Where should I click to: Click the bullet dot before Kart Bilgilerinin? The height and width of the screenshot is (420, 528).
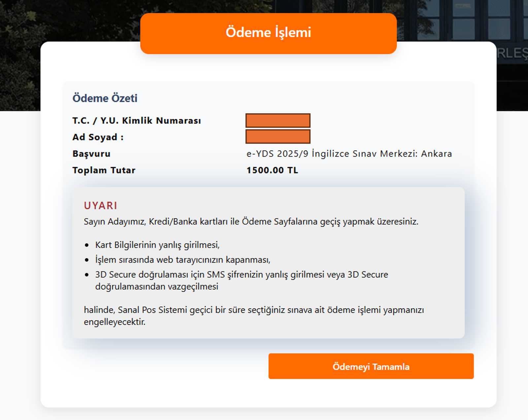click(87, 245)
